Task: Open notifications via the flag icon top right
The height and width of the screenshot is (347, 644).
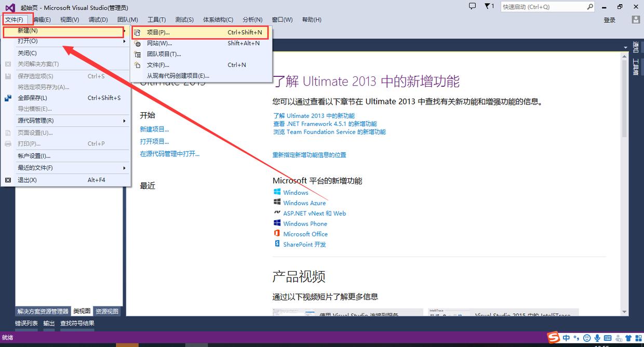Action: point(487,6)
